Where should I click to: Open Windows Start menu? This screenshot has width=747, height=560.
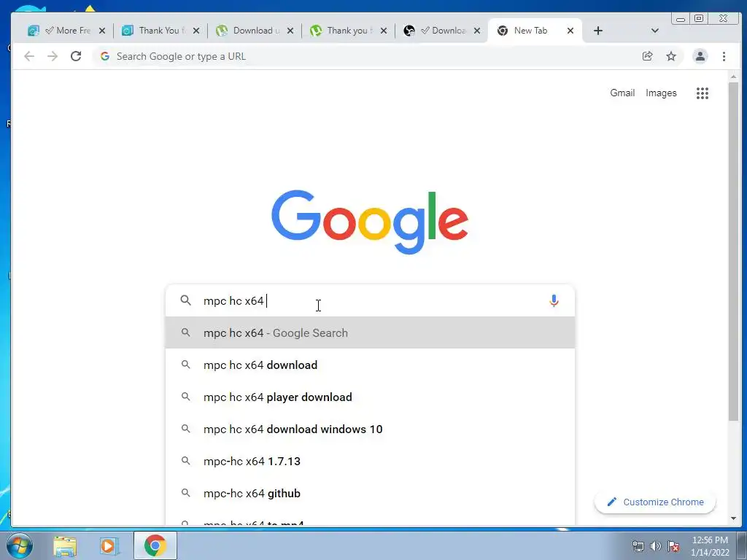click(19, 545)
